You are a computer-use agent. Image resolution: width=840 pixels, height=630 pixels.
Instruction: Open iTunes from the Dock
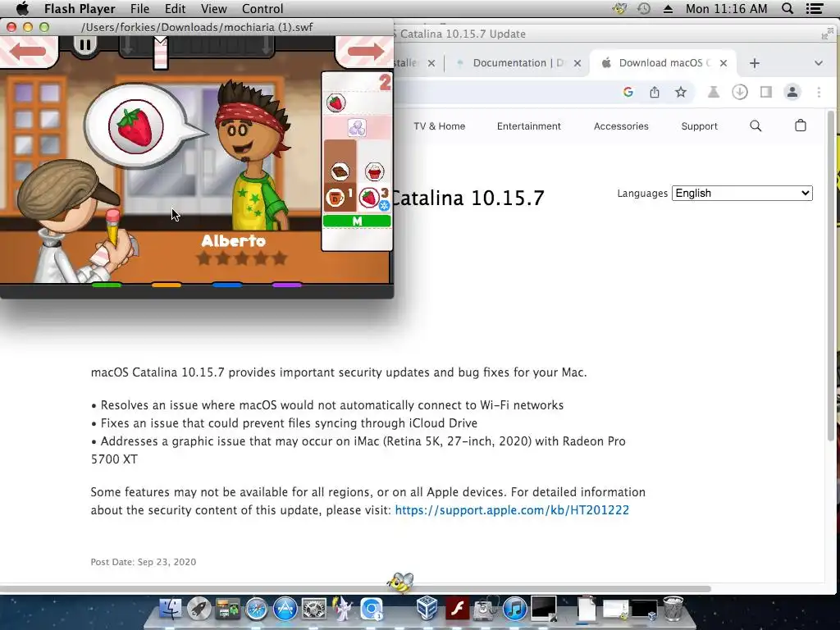click(514, 609)
